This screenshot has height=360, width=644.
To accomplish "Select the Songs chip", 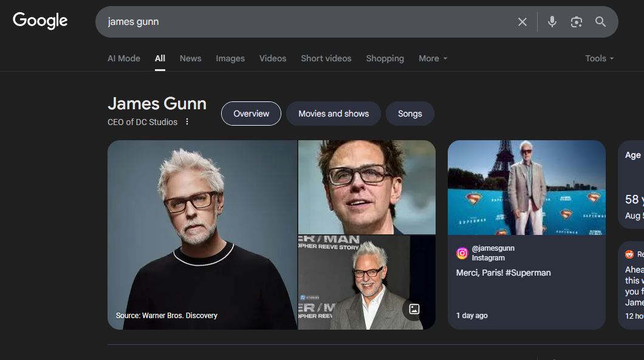I will 410,114.
